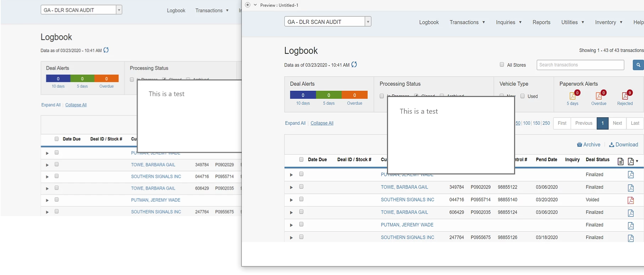Open PDF icon in first Putman Finalized row
Image resolution: width=644 pixels, height=275 pixels.
coord(631,175)
